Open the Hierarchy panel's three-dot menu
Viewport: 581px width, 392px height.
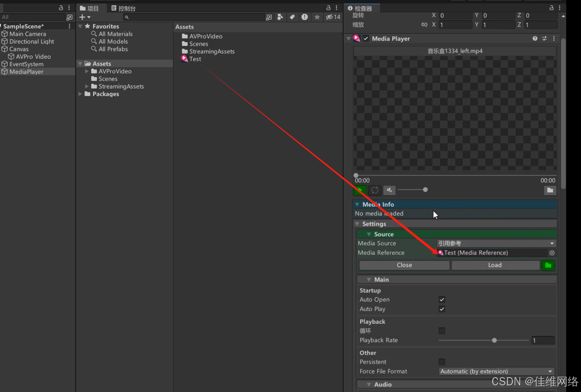69,8
